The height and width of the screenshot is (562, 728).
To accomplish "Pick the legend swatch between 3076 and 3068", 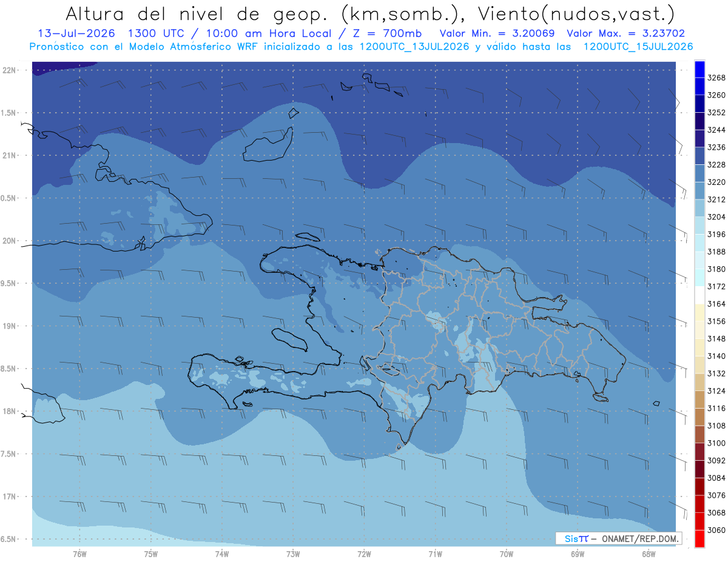I will pos(699,504).
